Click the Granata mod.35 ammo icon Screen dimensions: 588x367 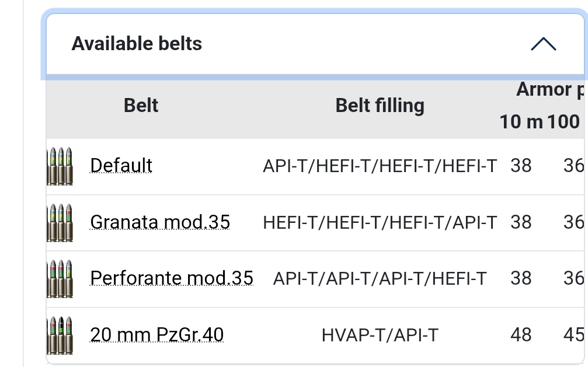[x=60, y=223]
